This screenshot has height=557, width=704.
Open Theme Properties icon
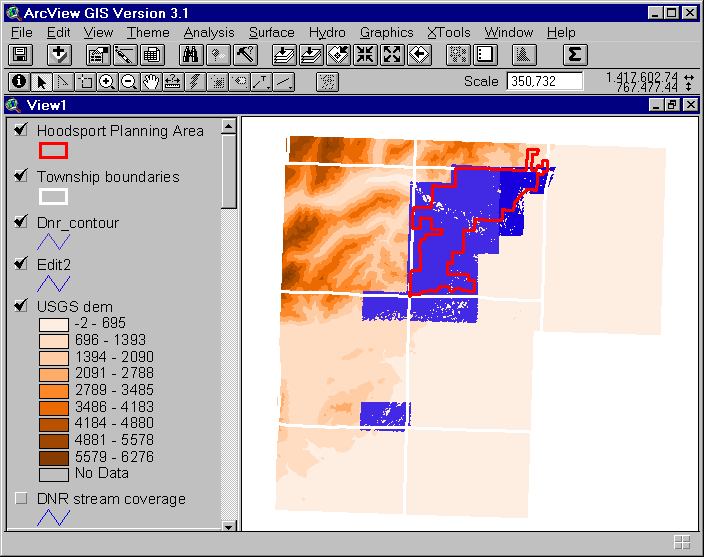[98, 55]
